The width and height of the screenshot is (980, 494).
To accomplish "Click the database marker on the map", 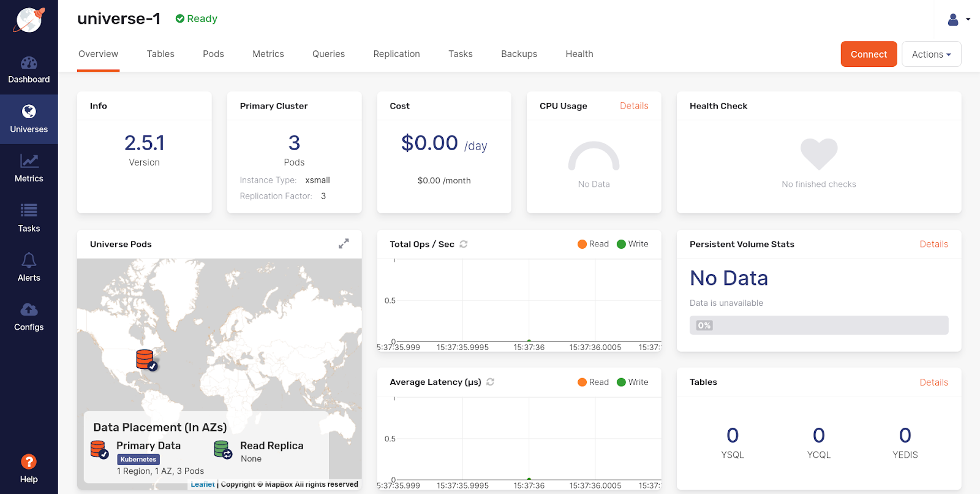I will [146, 360].
